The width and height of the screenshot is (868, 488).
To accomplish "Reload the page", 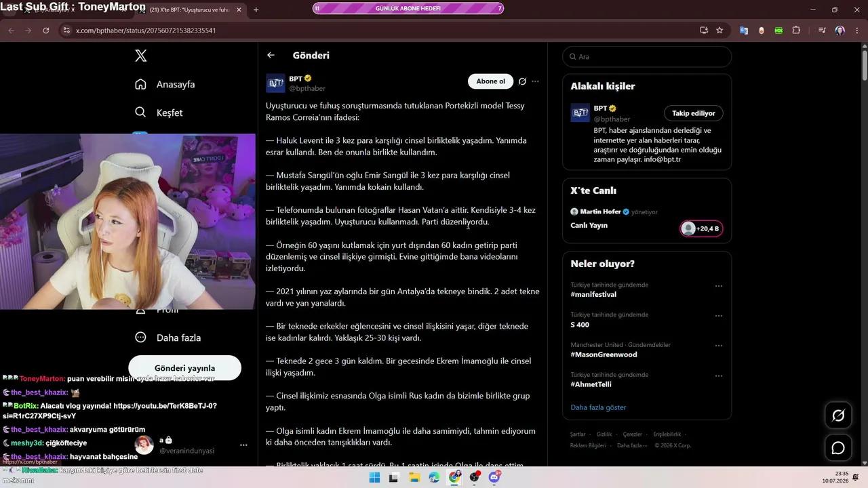I will point(45,30).
